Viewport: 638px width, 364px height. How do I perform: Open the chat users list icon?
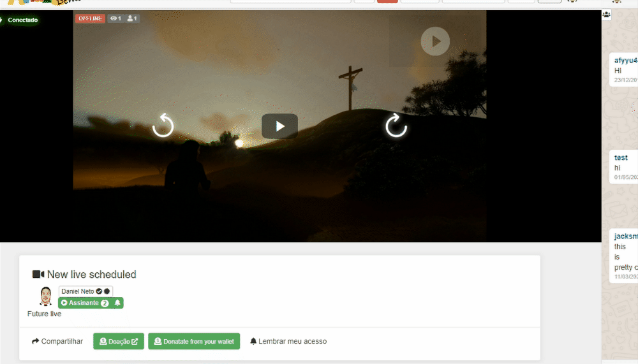pyautogui.click(x=606, y=15)
